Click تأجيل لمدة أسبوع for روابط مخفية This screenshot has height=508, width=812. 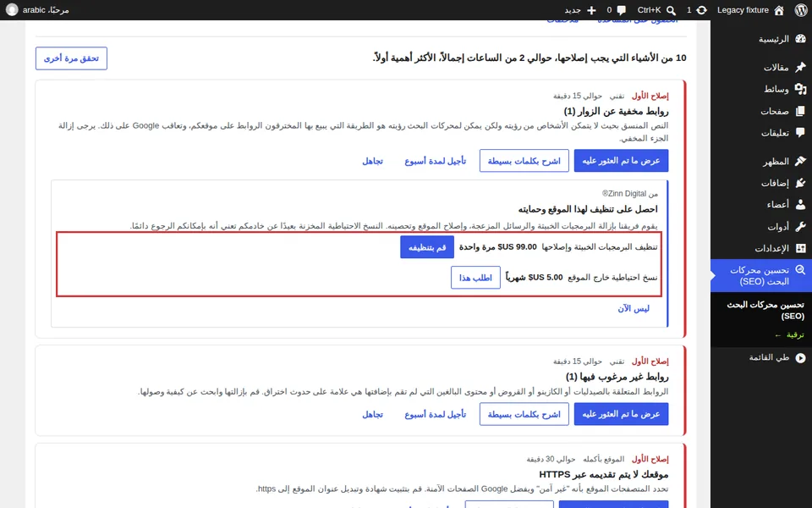coord(435,161)
